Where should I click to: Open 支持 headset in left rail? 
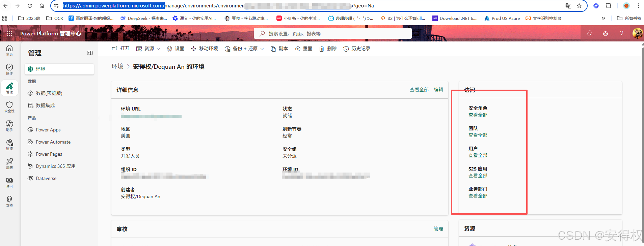9,201
